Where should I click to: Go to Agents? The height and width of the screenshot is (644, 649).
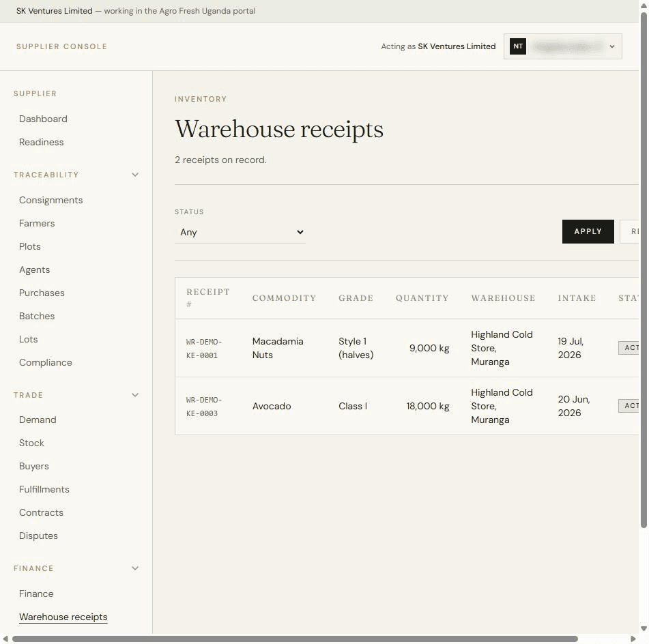pos(34,269)
